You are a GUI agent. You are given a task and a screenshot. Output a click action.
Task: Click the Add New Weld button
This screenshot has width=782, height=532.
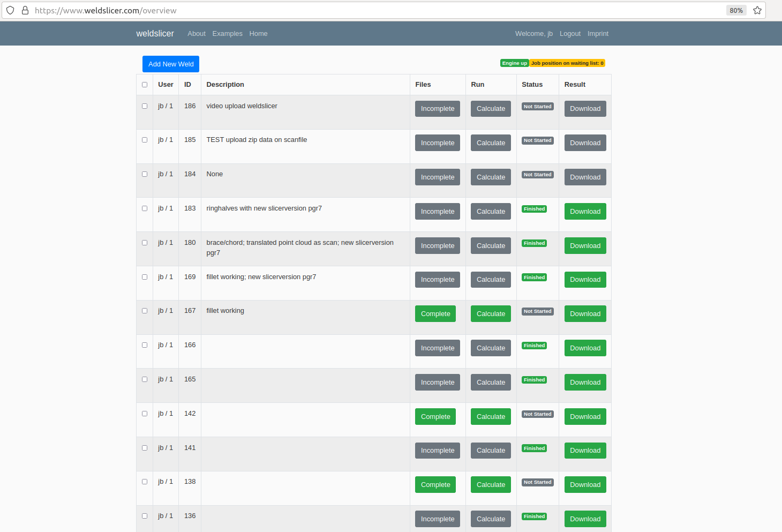171,64
